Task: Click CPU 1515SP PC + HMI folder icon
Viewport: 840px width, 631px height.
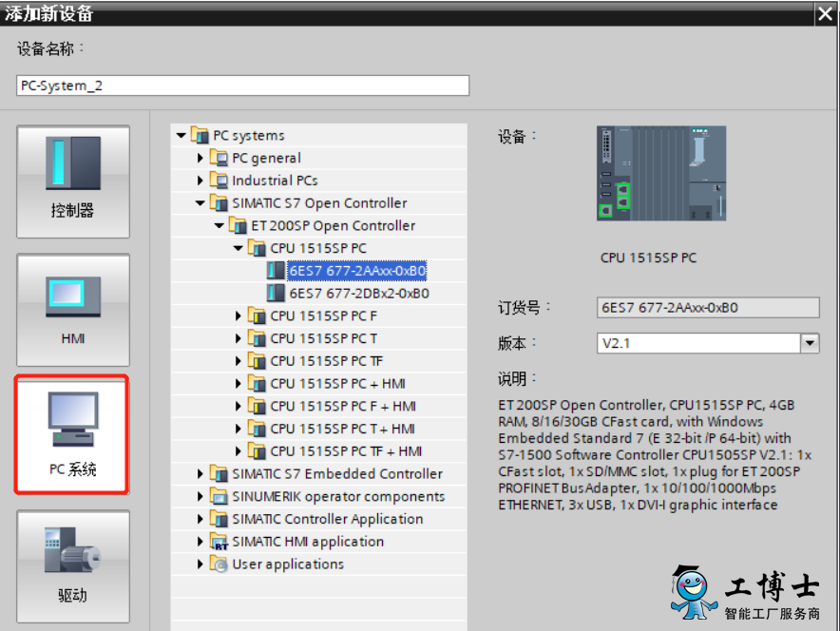Action: (257, 383)
